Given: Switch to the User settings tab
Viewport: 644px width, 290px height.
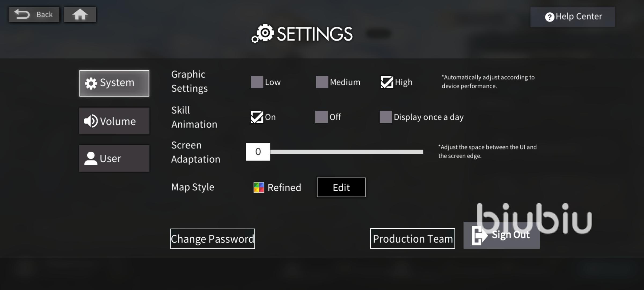Looking at the screenshot, I should 114,158.
